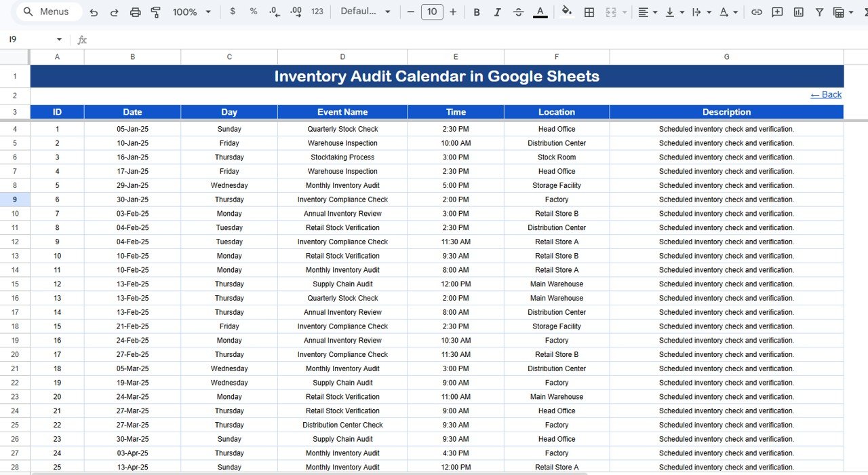Screen dimensions: 868x475
Task: Toggle bold formatting
Action: (x=476, y=12)
